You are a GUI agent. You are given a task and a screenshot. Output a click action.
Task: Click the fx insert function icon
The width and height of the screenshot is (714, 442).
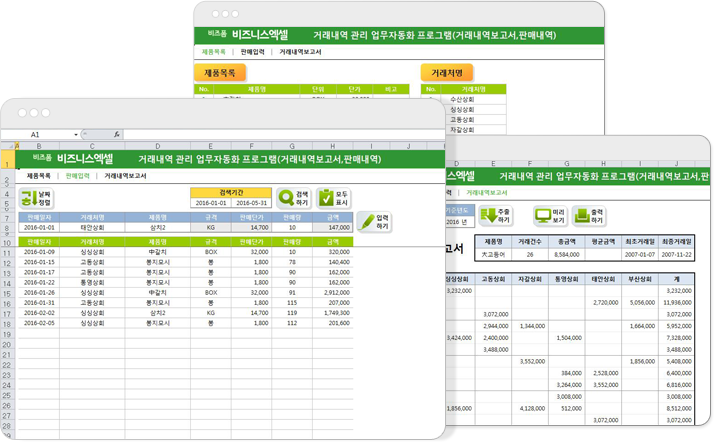pyautogui.click(x=117, y=134)
